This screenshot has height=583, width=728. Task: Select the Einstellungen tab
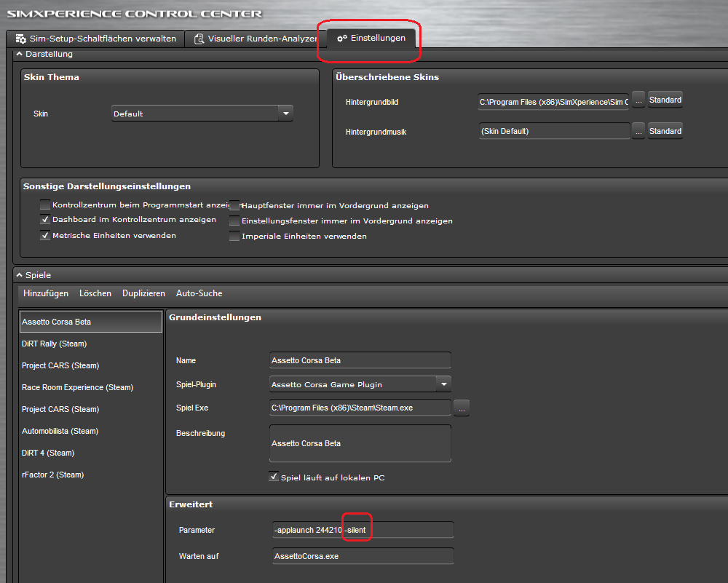(371, 38)
